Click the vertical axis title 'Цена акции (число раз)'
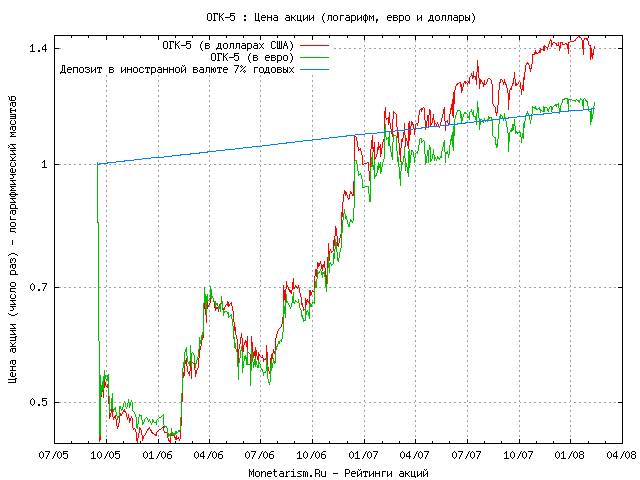Viewport: 640px width, 480px height. (x=13, y=318)
